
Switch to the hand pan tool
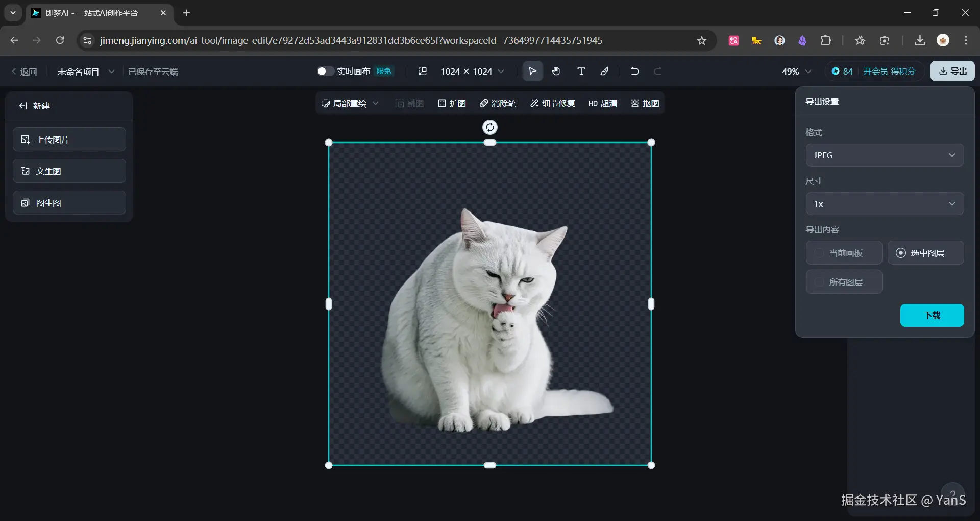click(x=556, y=71)
